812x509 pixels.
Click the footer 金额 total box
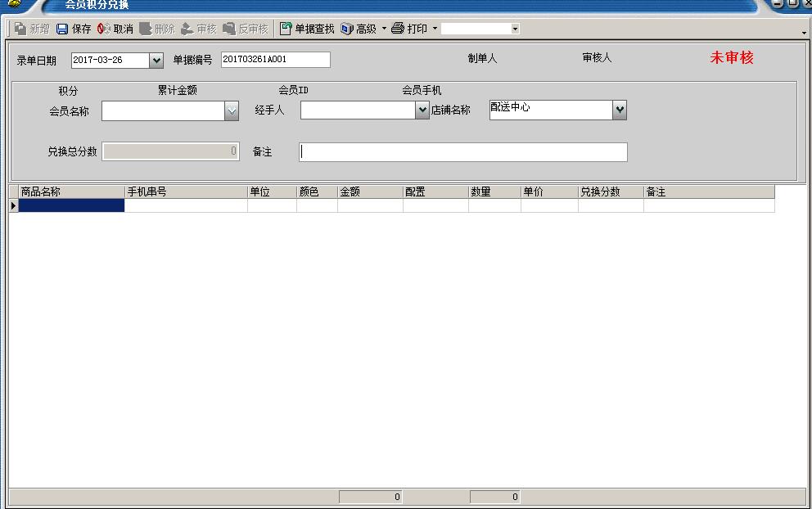[370, 497]
